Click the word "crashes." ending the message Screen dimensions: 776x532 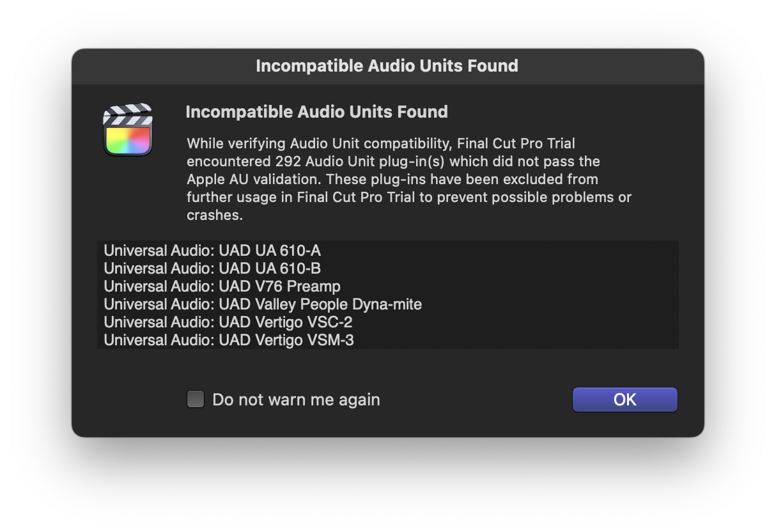[x=215, y=215]
